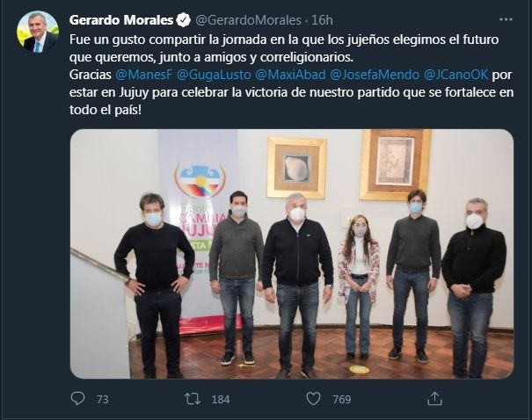Screen dimensions: 532x420
Task: Click the verified badge next to Gerardo Morales
Action: [x=183, y=20]
